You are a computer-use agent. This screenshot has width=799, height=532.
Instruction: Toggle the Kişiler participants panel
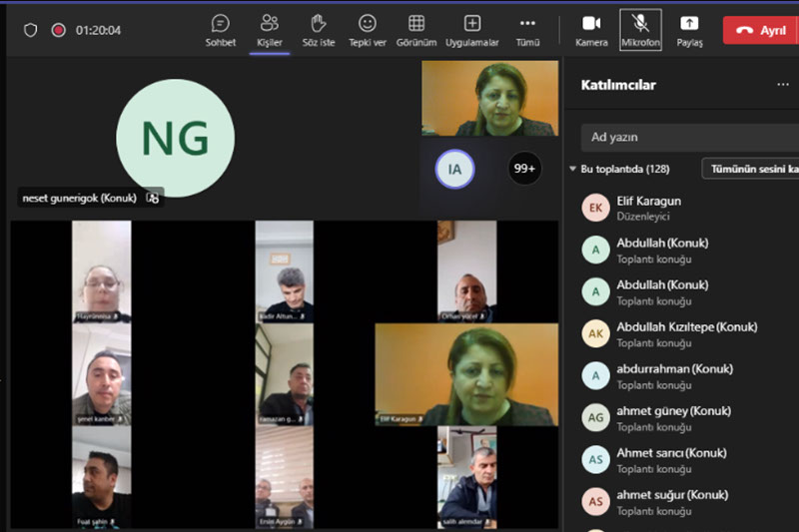click(x=269, y=29)
